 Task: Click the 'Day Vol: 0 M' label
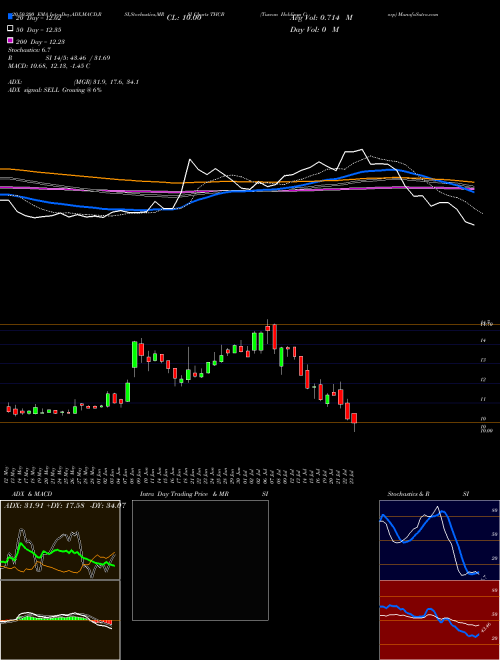(314, 29)
